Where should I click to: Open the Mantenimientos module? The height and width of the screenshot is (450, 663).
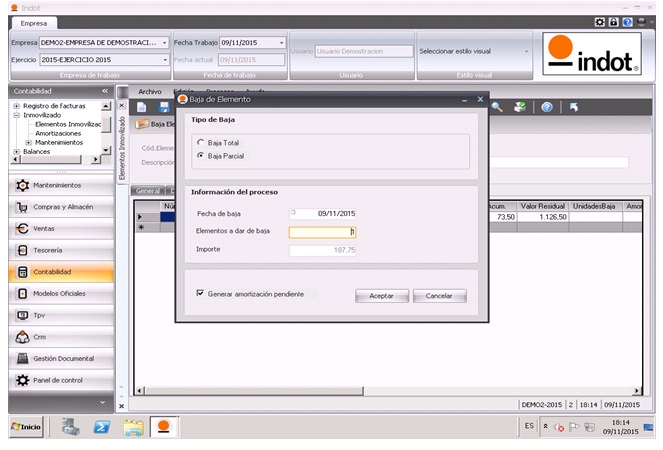pos(56,185)
